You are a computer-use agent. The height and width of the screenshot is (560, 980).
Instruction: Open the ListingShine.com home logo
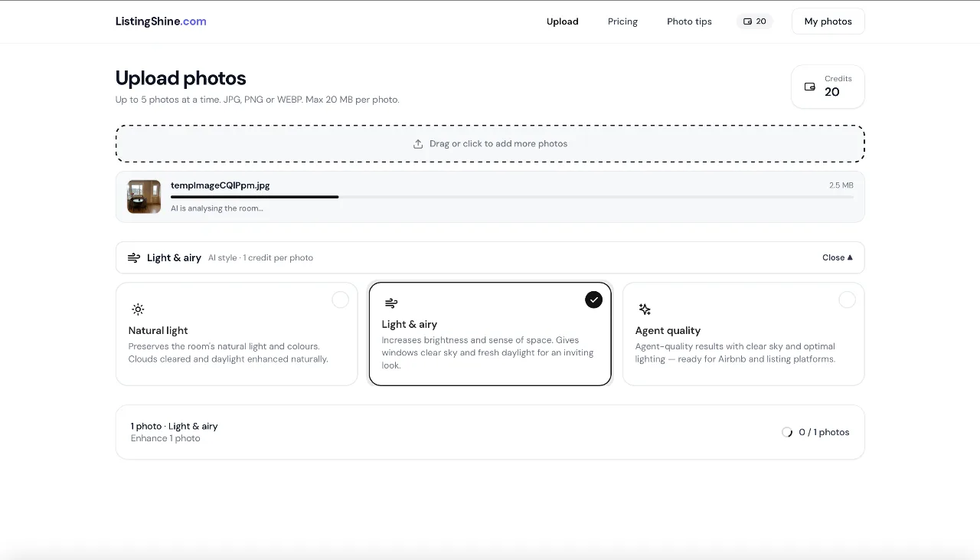click(x=161, y=21)
